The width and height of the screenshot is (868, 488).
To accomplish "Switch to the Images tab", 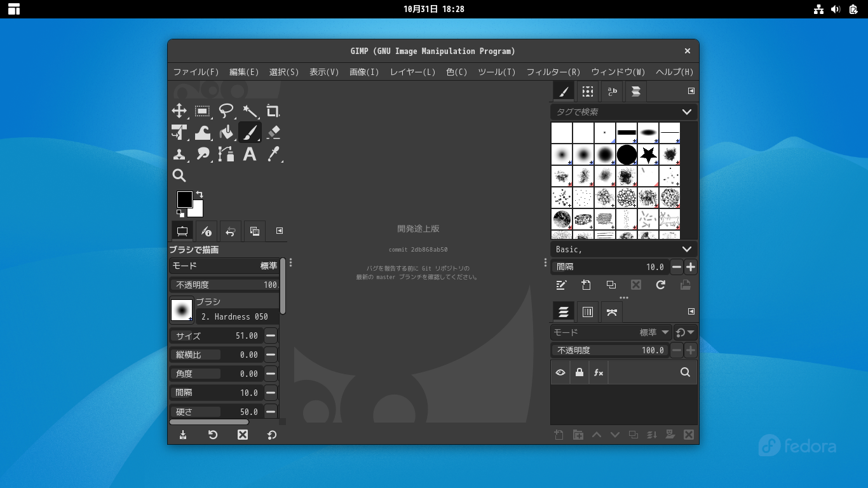I will tap(255, 231).
